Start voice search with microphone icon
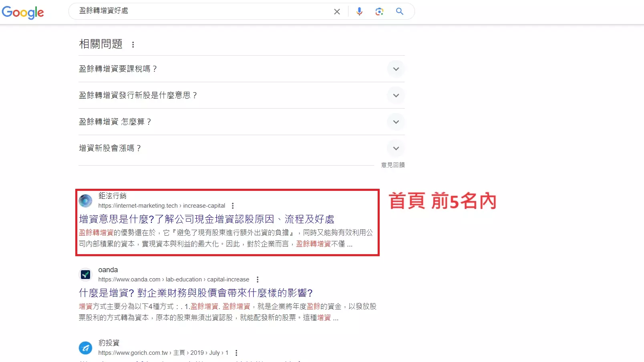Screen dimensions: 644x362 click(359, 12)
